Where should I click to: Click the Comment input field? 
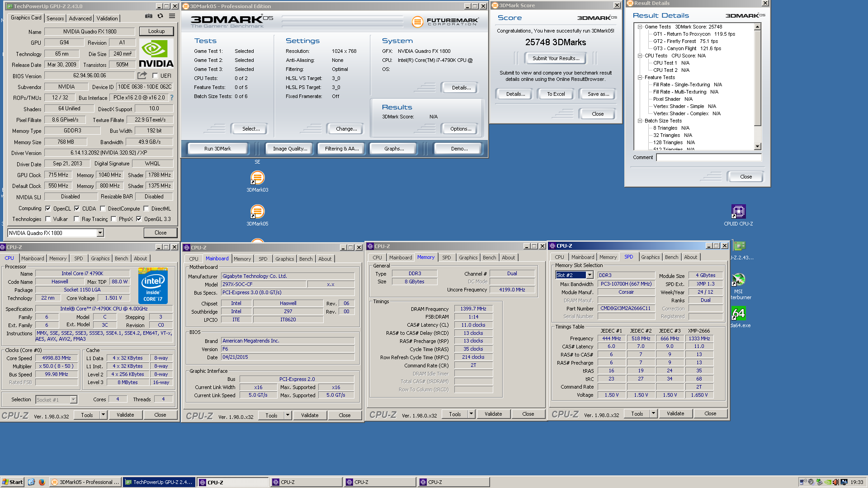click(709, 158)
